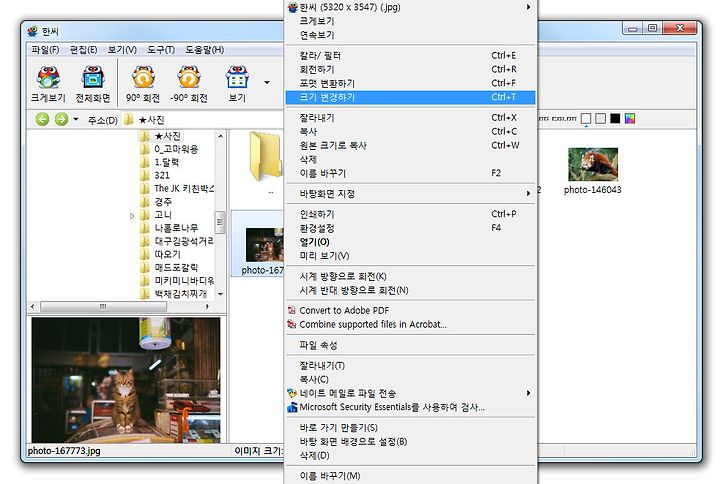
Task: Open the 편집(E) menu
Action: coord(84,50)
